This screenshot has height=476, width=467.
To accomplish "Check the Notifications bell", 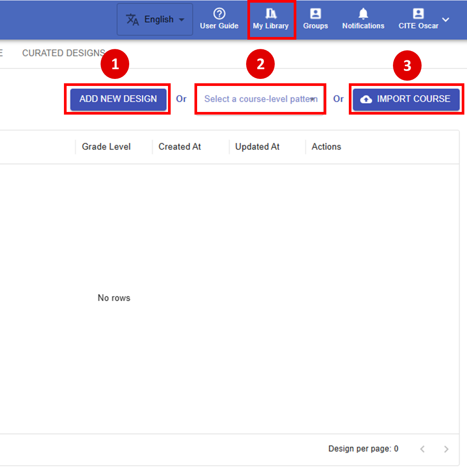I will click(x=363, y=14).
